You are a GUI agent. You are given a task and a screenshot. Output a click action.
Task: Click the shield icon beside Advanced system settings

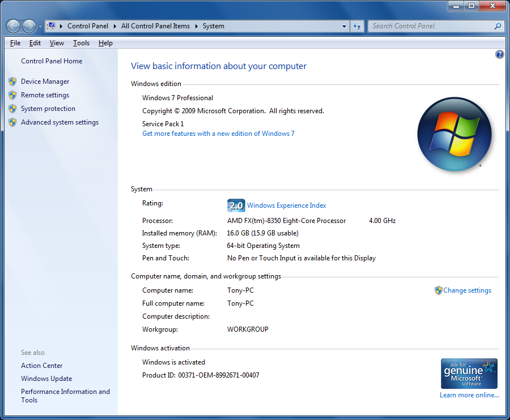(12, 122)
